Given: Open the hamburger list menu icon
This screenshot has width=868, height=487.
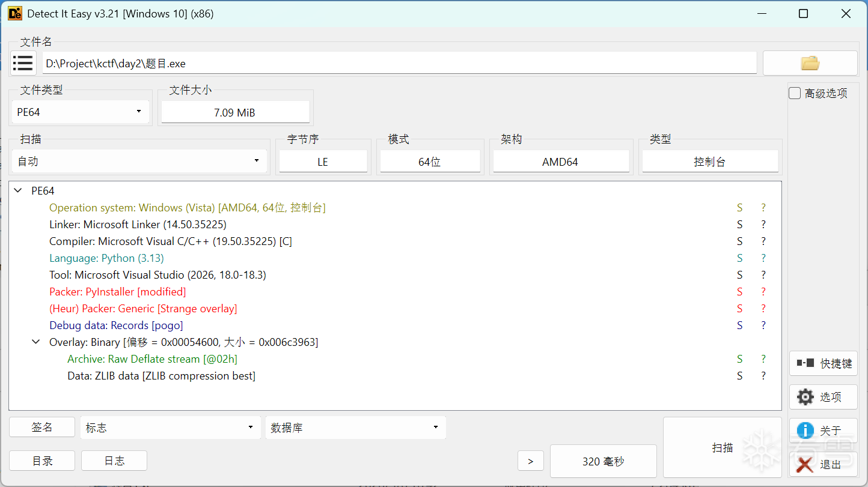Looking at the screenshot, I should pos(23,62).
